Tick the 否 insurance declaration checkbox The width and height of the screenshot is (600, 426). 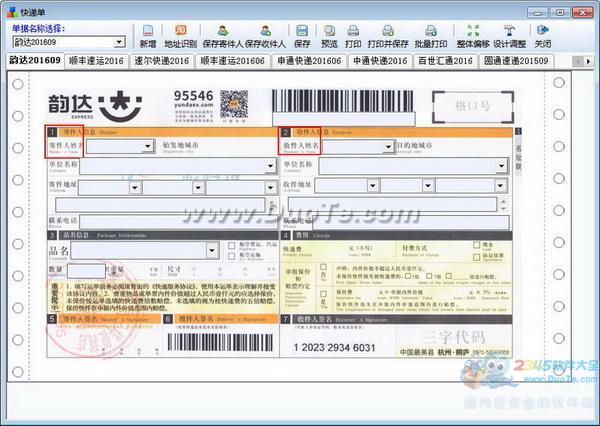(x=323, y=267)
